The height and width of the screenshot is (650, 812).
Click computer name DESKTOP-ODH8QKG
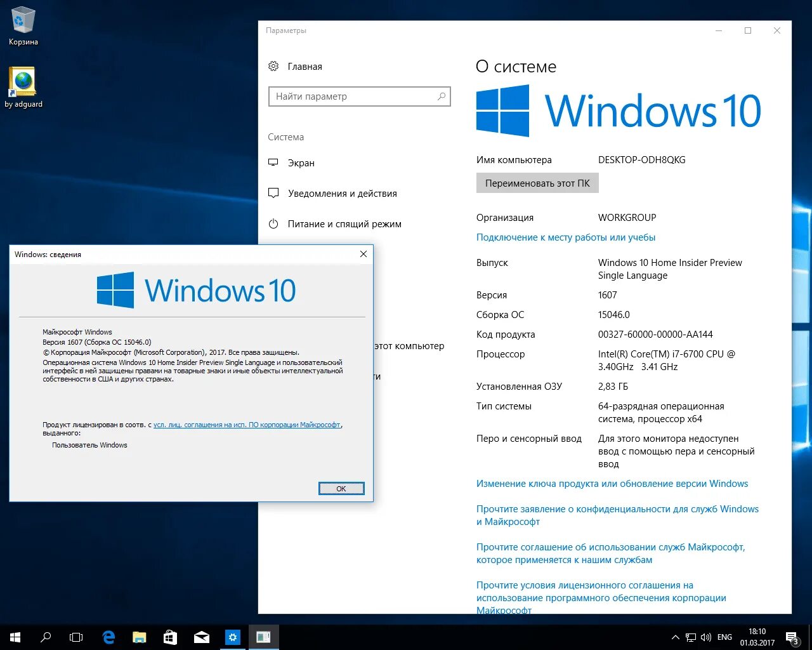(642, 160)
